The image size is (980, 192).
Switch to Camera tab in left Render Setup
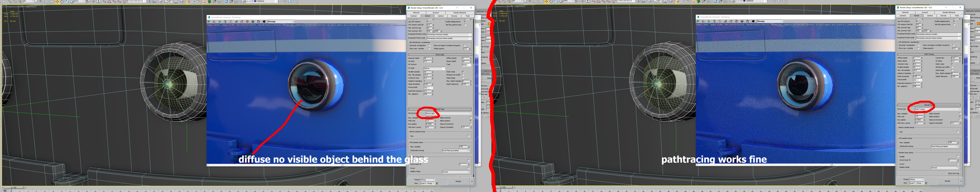pyautogui.click(x=441, y=16)
